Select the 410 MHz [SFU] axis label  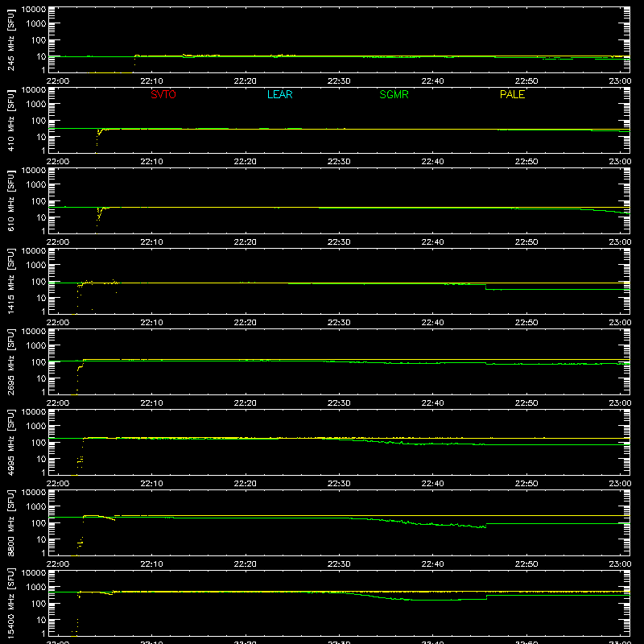click(x=10, y=120)
